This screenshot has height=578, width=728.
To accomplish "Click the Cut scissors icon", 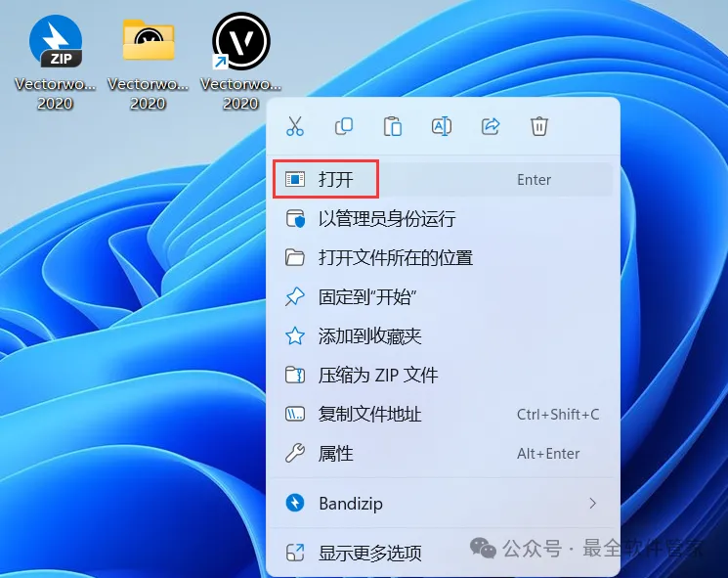I will coord(295,126).
